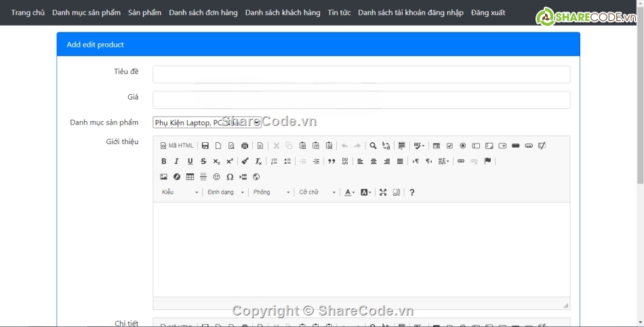Toggle Show Blocks in editor
The width and height of the screenshot is (644, 327).
point(397,192)
